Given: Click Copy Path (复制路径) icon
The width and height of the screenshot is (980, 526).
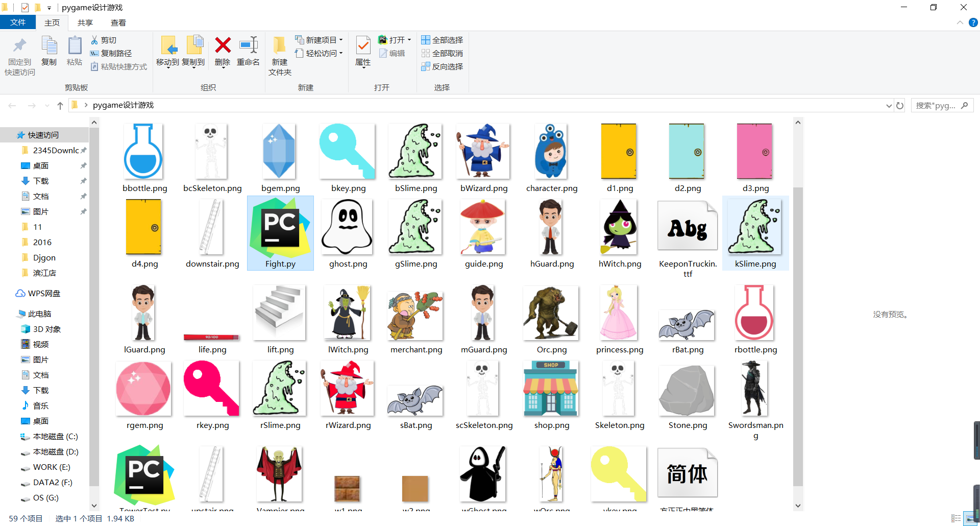Looking at the screenshot, I should coord(94,53).
